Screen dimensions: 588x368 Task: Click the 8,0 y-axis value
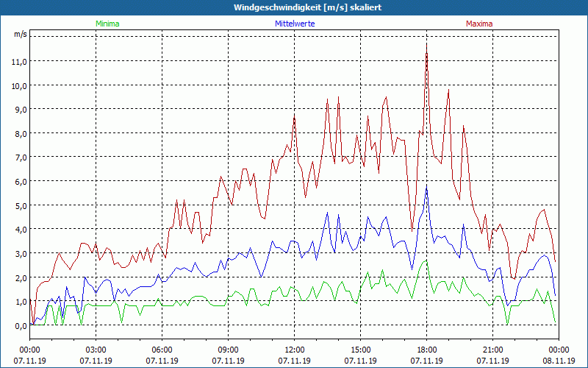pyautogui.click(x=21, y=134)
